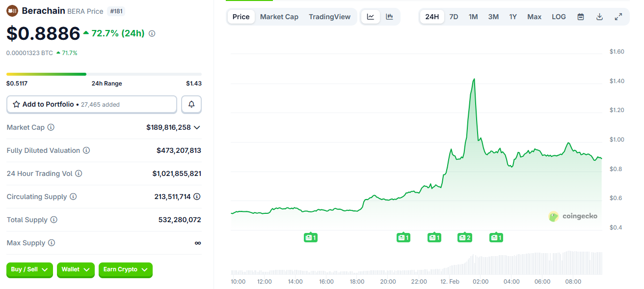644x289 pixels.
Task: Toggle the info icon next to Circulating Supply
Action: (74, 197)
